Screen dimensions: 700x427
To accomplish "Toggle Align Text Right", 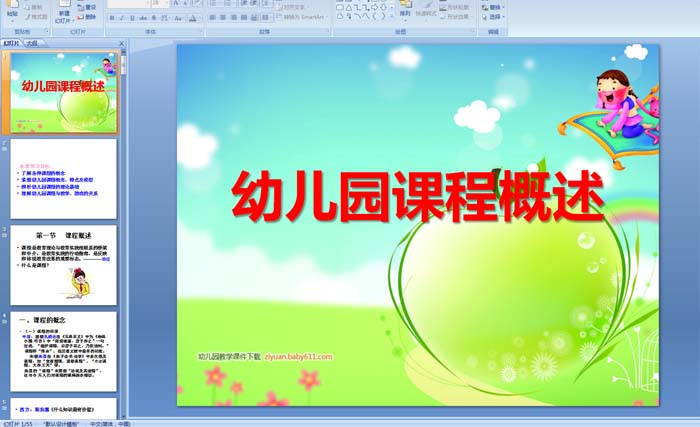I will click(x=233, y=17).
